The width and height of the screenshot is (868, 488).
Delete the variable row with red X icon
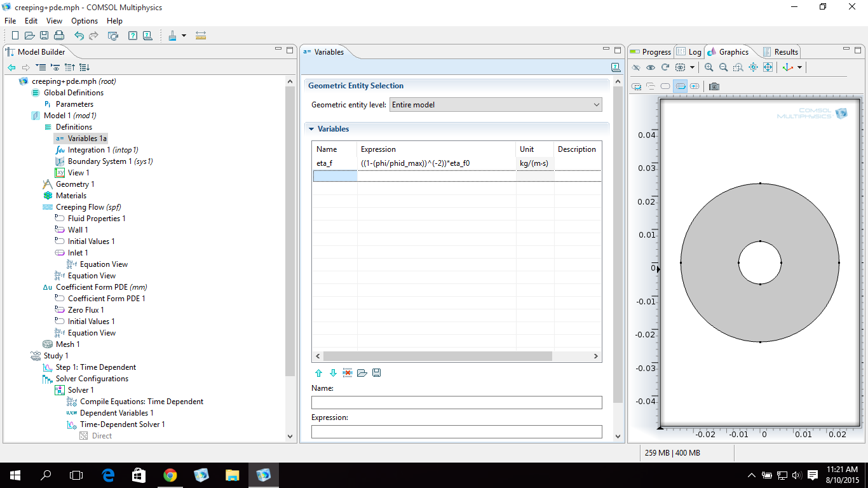(x=348, y=373)
